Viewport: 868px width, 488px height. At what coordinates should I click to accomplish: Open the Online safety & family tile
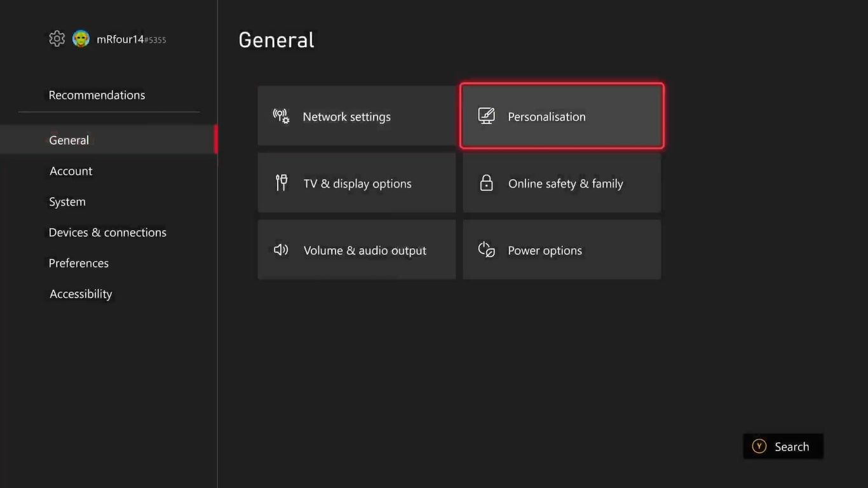[x=561, y=183]
